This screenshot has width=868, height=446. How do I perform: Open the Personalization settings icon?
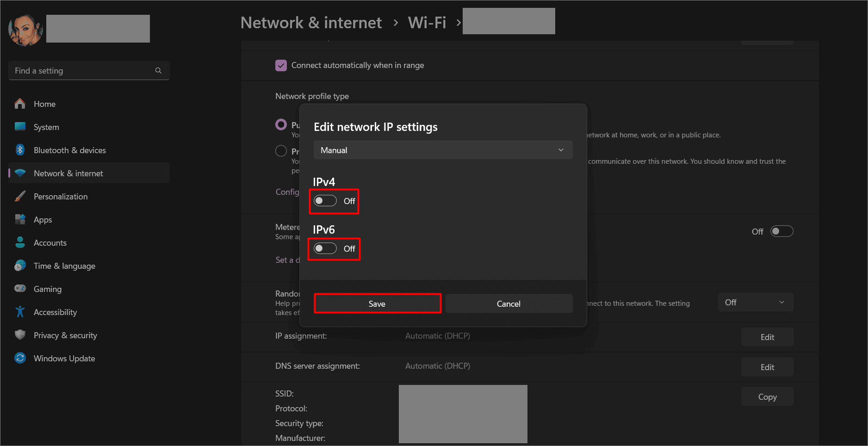pos(20,196)
